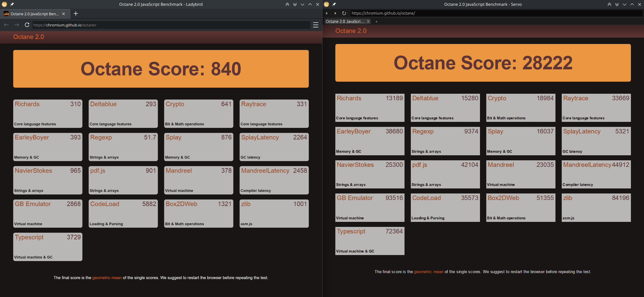Click SplayLatency 2264 card in Ladybird
The height and width of the screenshot is (297, 644).
274,147
